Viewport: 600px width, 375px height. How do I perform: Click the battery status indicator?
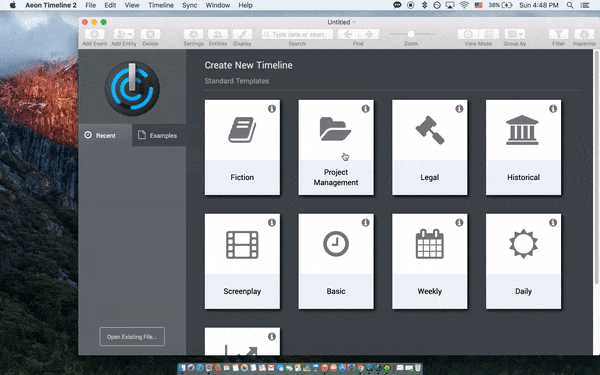[x=501, y=5]
